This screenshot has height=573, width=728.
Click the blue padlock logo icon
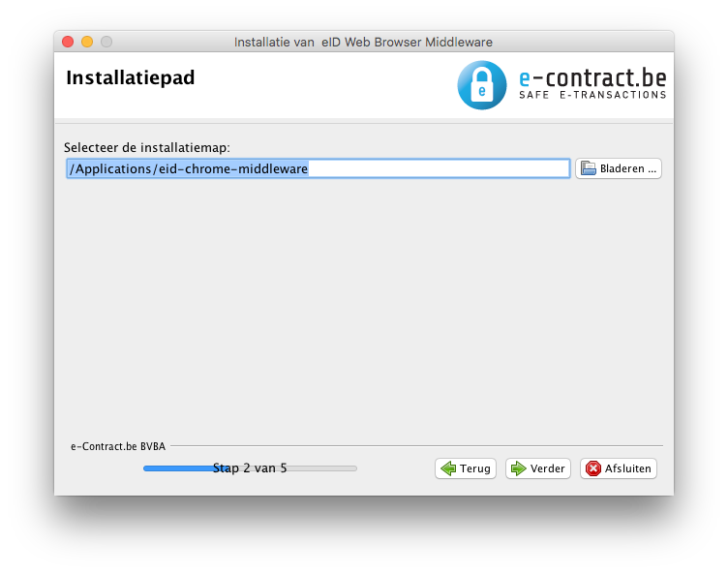click(x=482, y=85)
